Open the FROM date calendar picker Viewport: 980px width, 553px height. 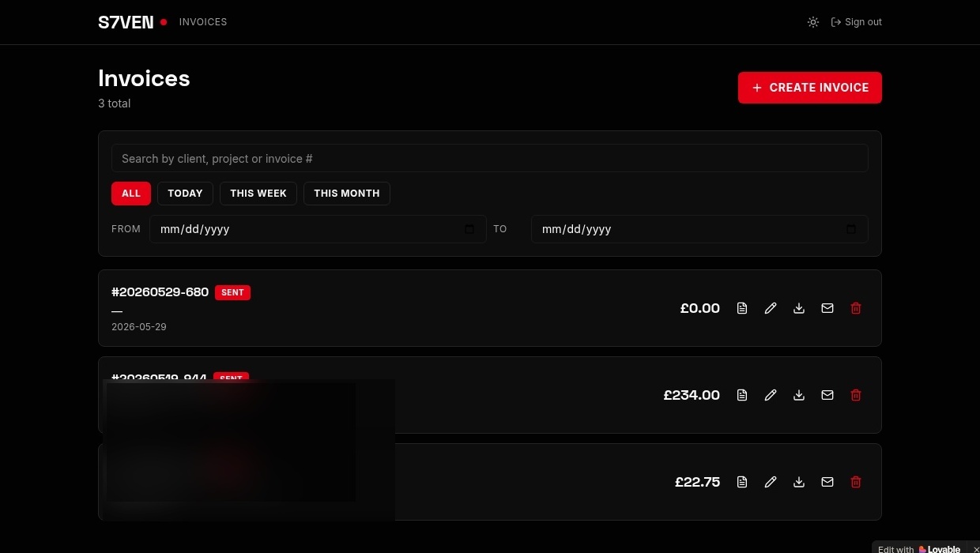[469, 229]
